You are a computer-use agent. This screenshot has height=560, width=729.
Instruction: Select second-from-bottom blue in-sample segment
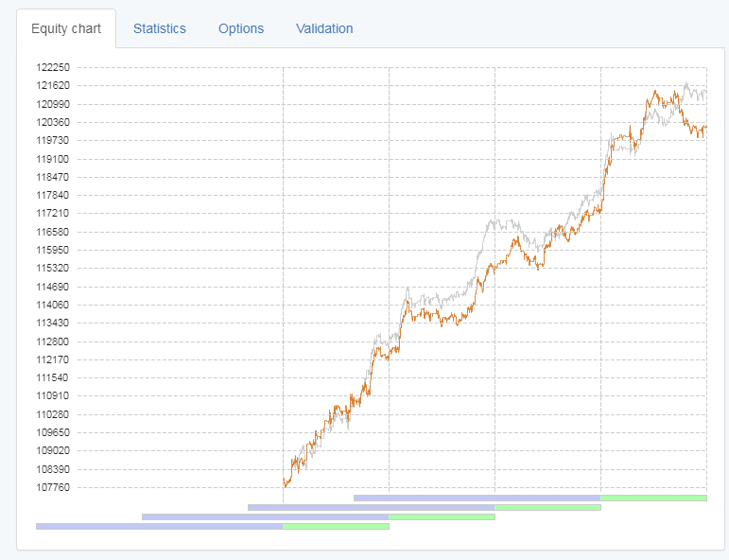[x=266, y=517]
